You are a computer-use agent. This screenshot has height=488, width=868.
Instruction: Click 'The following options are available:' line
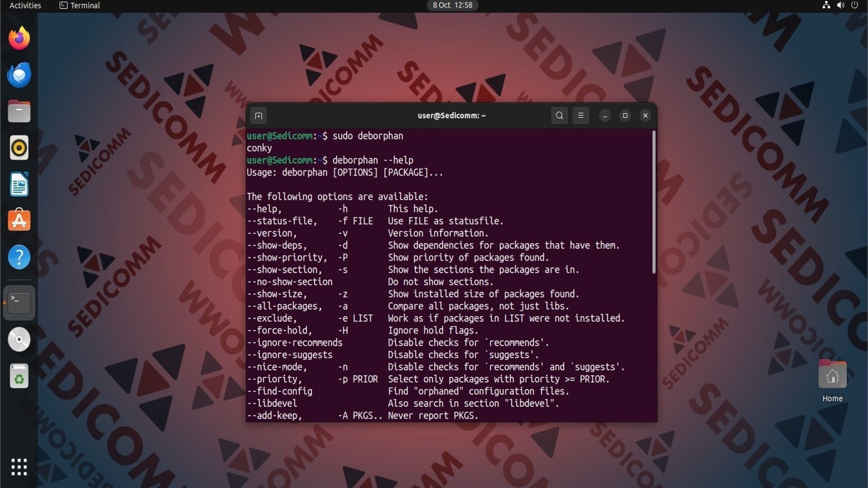coord(337,197)
